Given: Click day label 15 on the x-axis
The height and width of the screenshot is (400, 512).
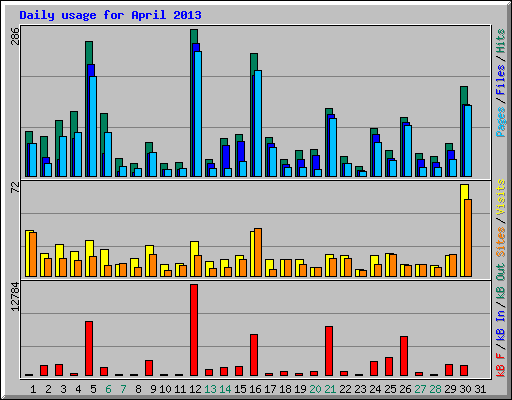Looking at the screenshot, I should pyautogui.click(x=240, y=389).
